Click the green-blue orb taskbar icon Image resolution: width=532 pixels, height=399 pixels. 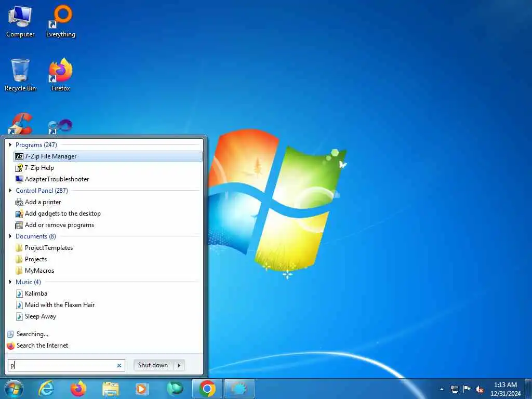click(x=175, y=389)
